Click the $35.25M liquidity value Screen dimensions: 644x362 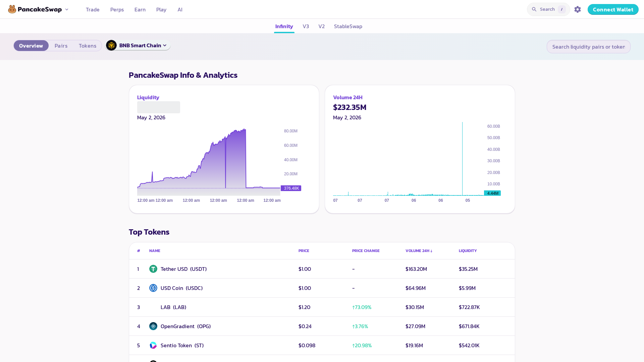click(468, 269)
